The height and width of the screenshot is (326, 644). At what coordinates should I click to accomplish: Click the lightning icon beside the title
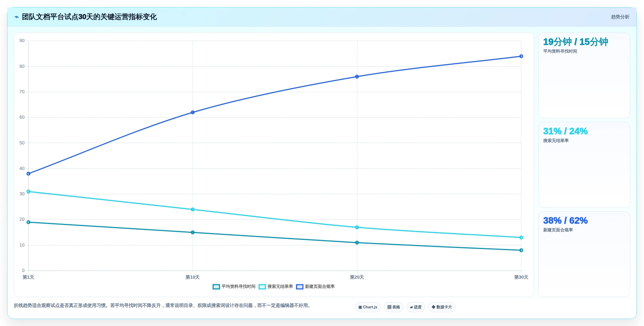point(17,17)
